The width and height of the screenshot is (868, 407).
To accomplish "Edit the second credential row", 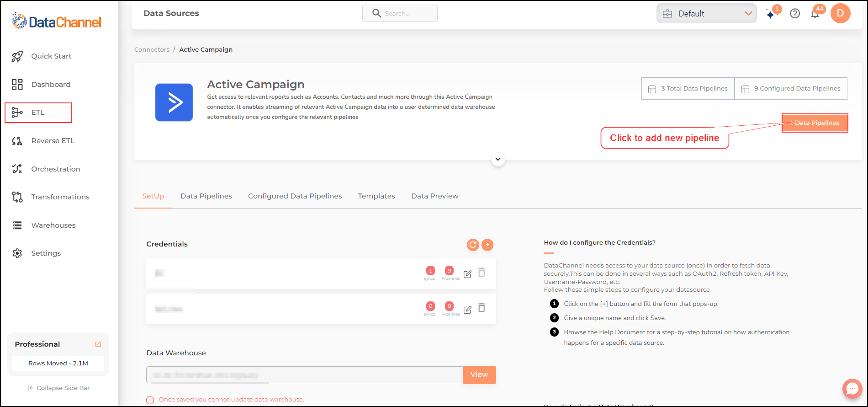I will tap(467, 310).
